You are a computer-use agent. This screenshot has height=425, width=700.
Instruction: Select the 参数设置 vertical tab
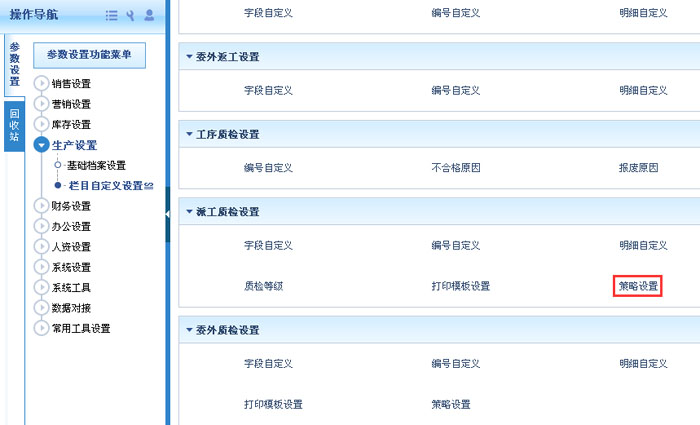tap(14, 66)
